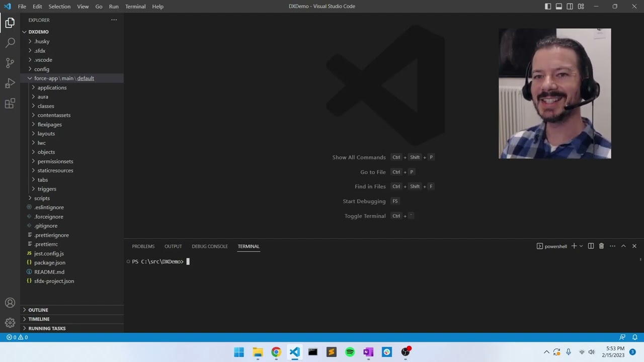Click the powershell terminal label
This screenshot has width=644, height=362.
(551, 246)
